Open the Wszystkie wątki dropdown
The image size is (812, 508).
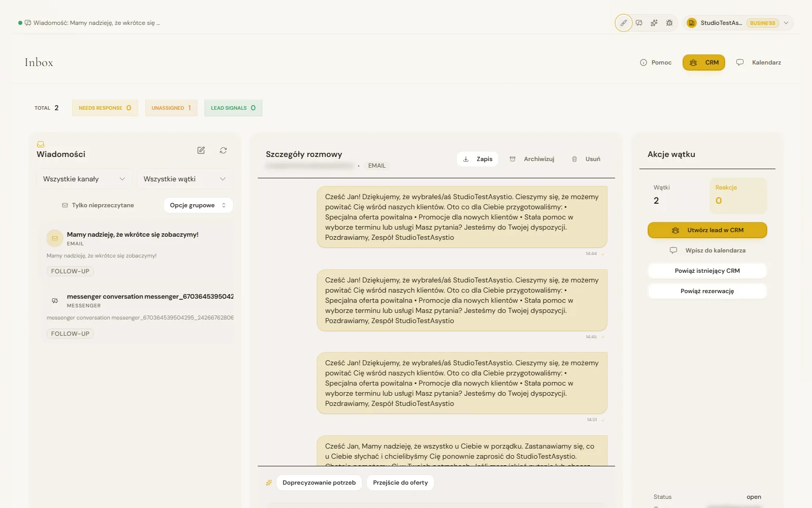tap(185, 179)
